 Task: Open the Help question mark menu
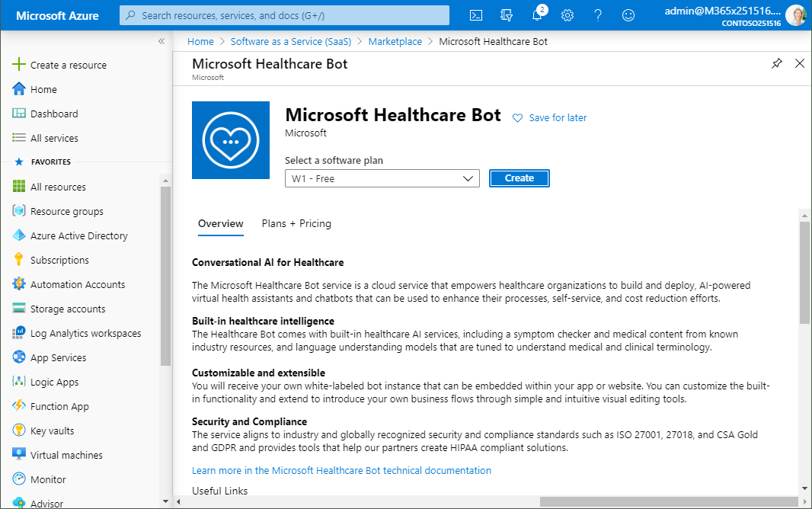pyautogui.click(x=598, y=15)
